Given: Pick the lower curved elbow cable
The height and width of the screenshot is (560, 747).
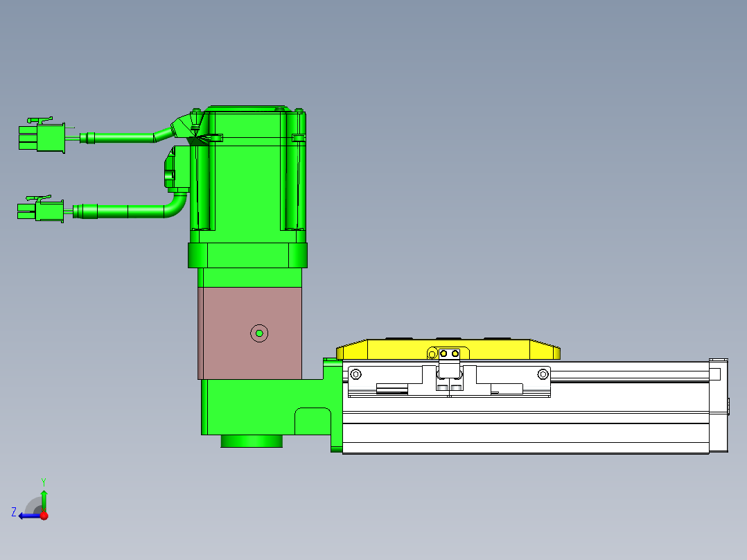Looking at the screenshot, I should point(173,208).
